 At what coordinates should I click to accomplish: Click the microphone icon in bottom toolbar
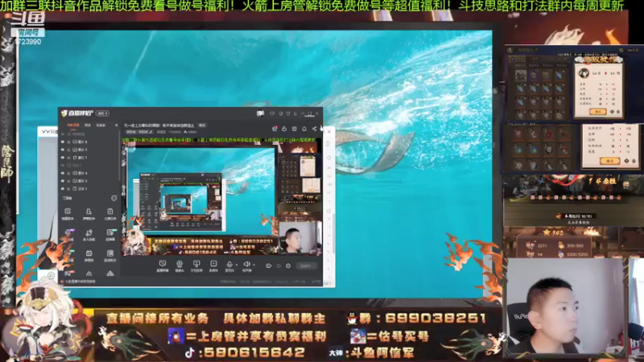click(229, 265)
